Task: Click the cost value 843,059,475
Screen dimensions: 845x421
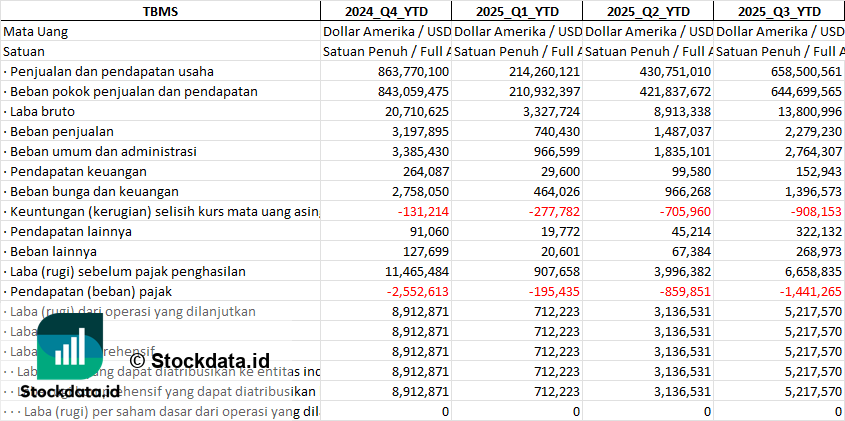Action: point(411,92)
